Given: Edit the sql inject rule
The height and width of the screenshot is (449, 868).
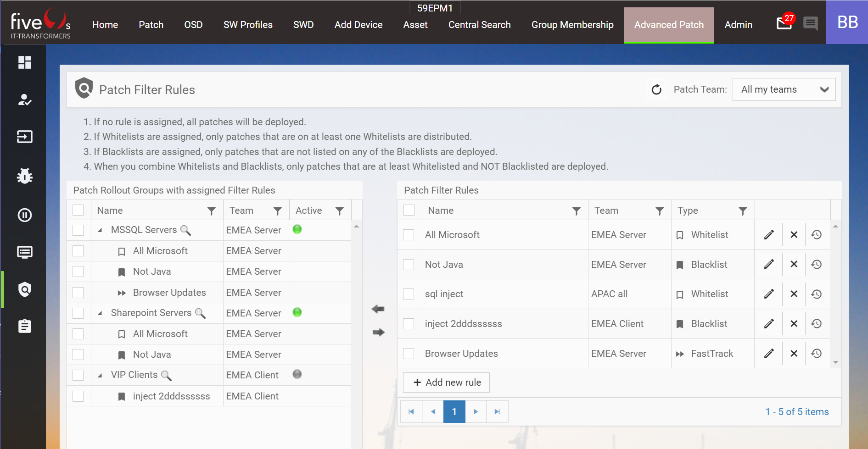Looking at the screenshot, I should (x=769, y=294).
